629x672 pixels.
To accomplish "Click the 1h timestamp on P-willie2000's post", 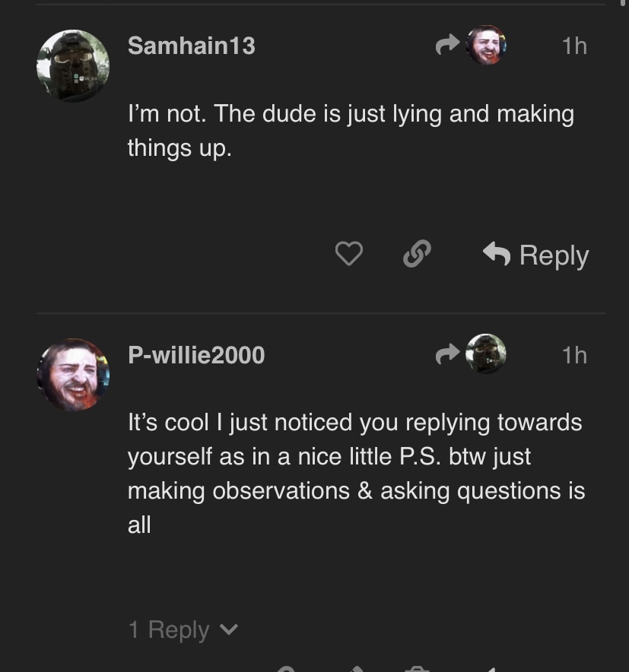I will pyautogui.click(x=574, y=355).
